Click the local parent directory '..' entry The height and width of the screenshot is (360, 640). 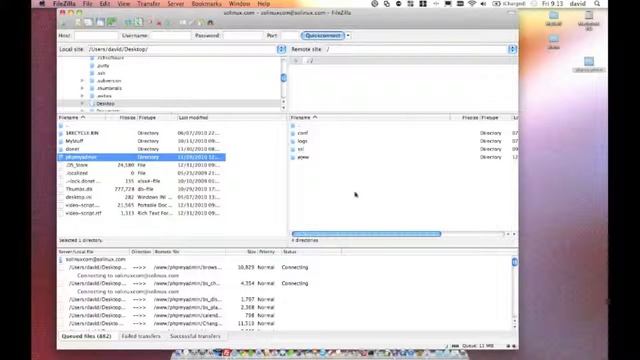coord(67,126)
